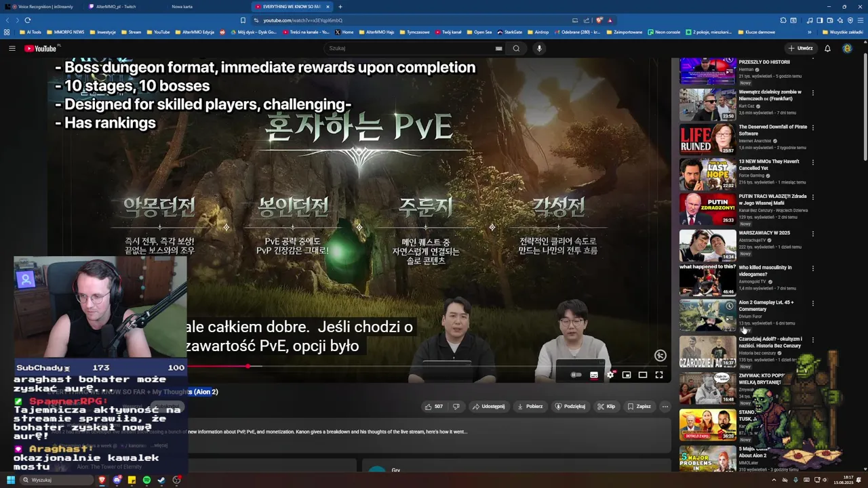Click the Podziękuj thanks button
This screenshot has height=488, width=868.
(570, 407)
